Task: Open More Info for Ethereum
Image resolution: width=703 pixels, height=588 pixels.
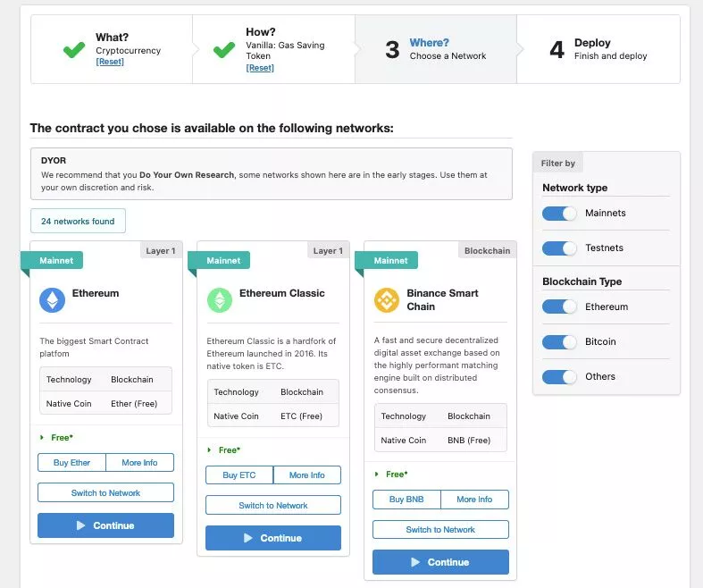Action: 140,462
